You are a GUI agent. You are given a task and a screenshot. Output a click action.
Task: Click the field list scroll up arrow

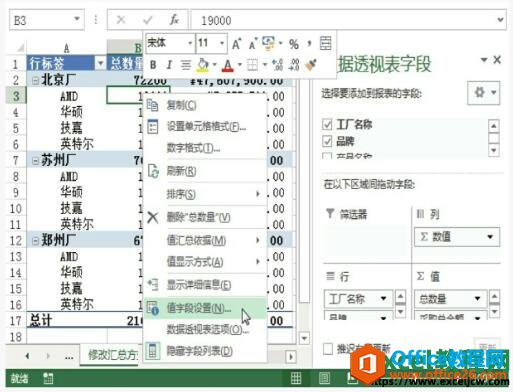(494, 126)
